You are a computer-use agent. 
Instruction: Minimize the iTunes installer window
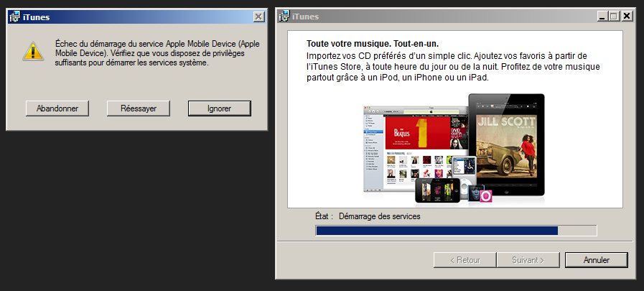602,16
